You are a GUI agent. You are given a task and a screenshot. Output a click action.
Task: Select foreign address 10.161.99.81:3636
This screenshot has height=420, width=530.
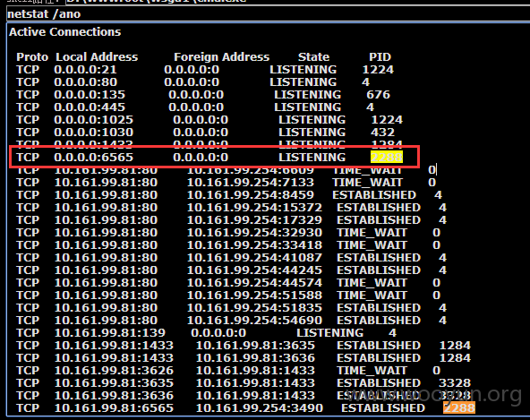[255, 357]
